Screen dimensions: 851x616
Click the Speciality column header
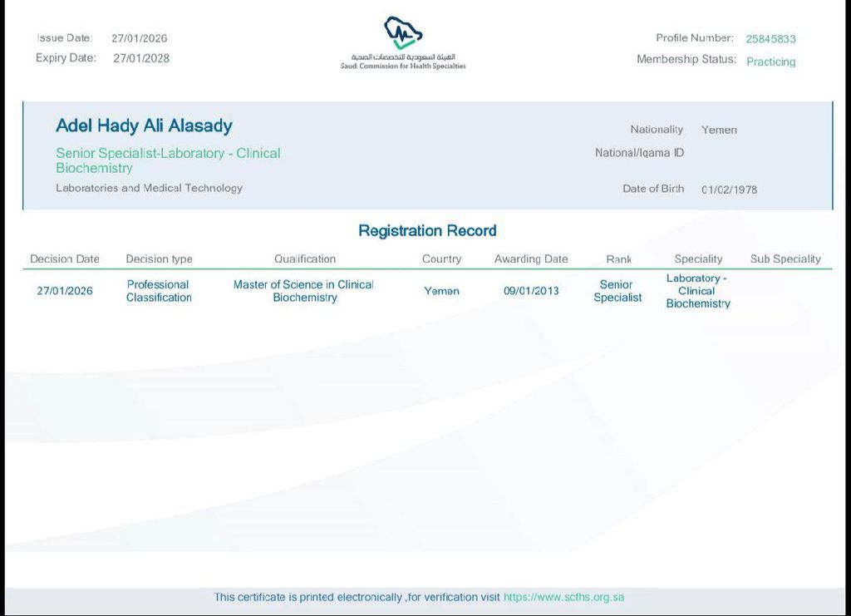[698, 259]
